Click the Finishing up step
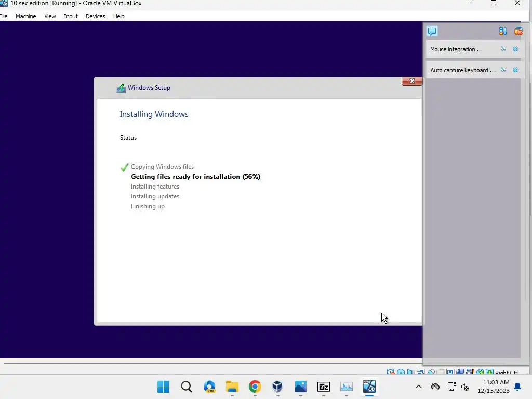 148,206
